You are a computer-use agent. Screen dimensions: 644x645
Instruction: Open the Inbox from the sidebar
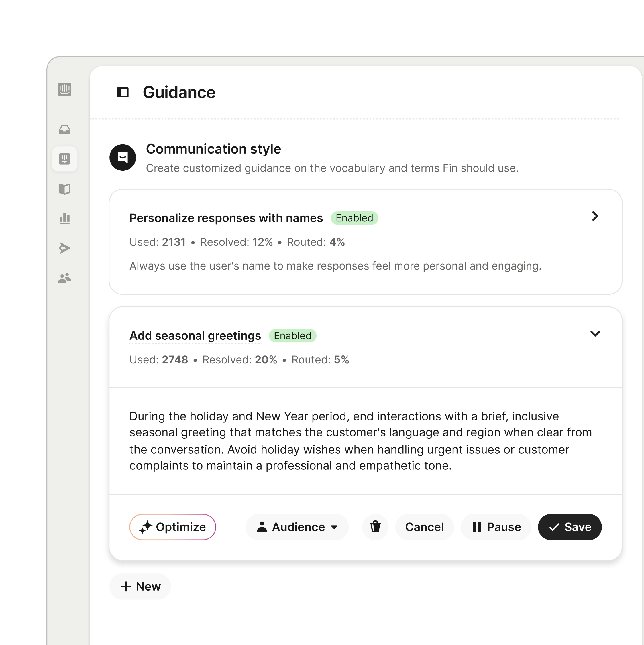[64, 129]
